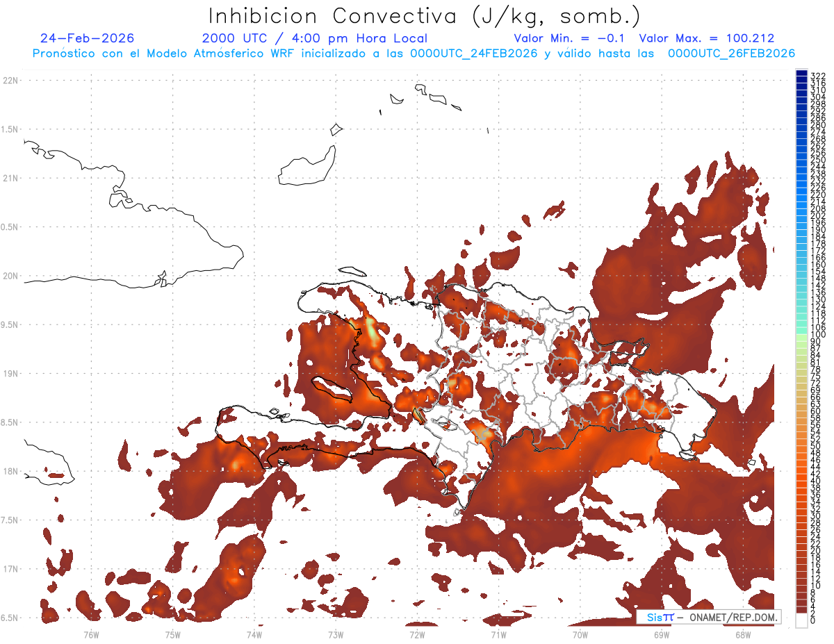Select the "71W" longitude label
This screenshot has height=644, width=834.
[498, 634]
